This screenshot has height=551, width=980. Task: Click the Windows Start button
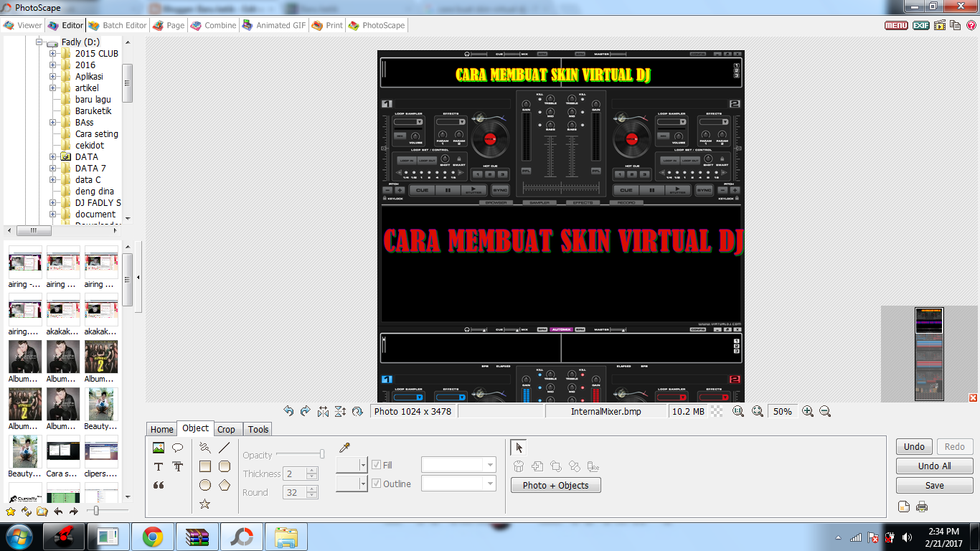19,537
